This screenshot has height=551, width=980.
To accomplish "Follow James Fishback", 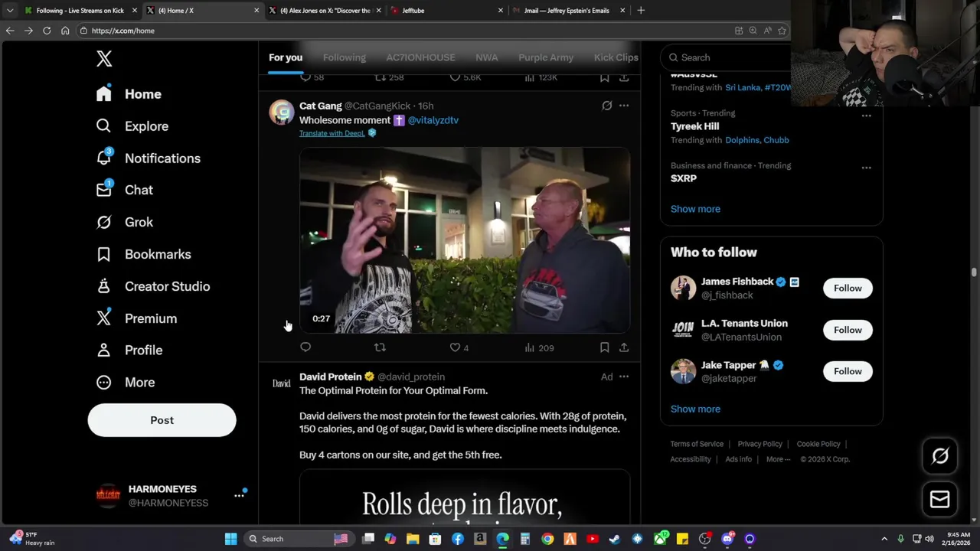I will [x=848, y=288].
